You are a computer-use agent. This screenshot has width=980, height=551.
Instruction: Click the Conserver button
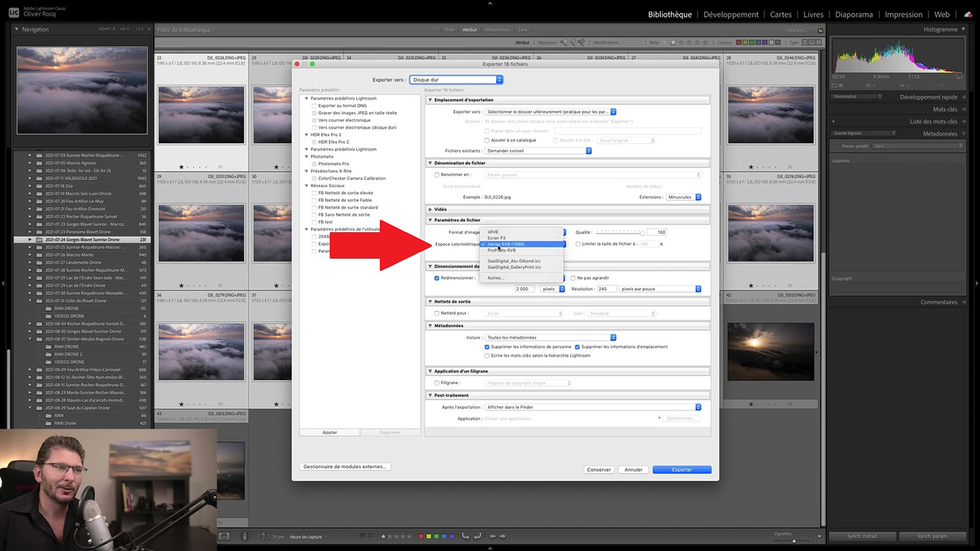[x=599, y=470]
